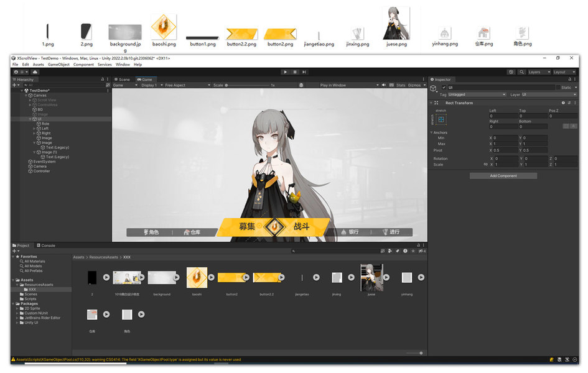Click the Pivot X input field
This screenshot has width=588, height=373.
click(505, 150)
